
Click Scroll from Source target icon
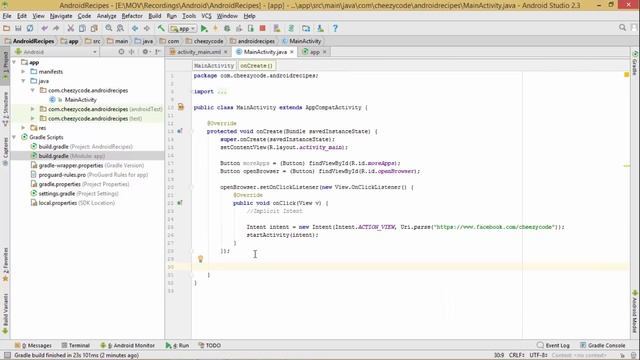121,52
